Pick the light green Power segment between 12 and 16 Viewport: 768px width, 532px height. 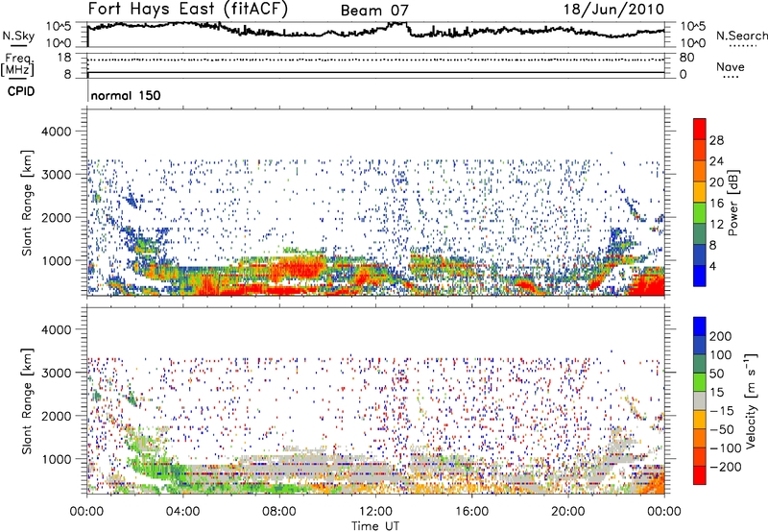tap(700, 213)
